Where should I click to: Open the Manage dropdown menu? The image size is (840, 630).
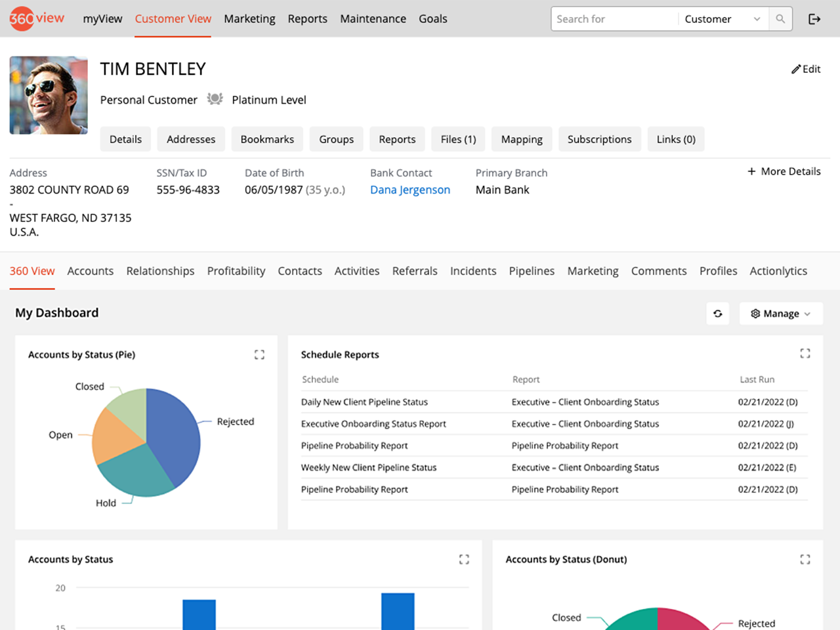[x=780, y=314]
